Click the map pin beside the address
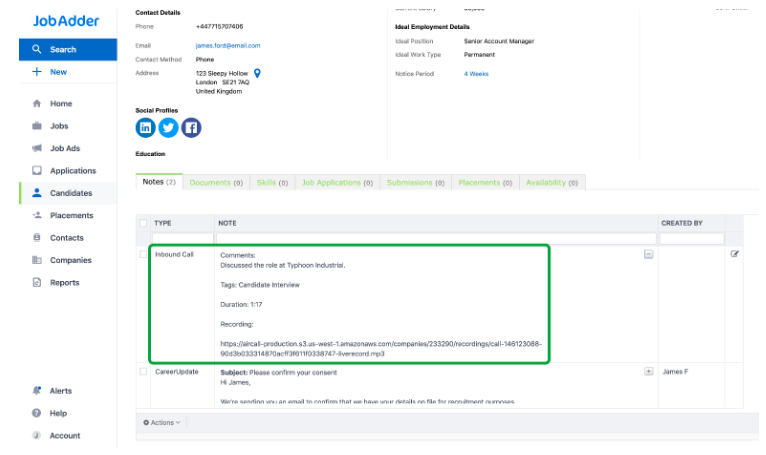This screenshot has height=455, width=766. pos(257,73)
